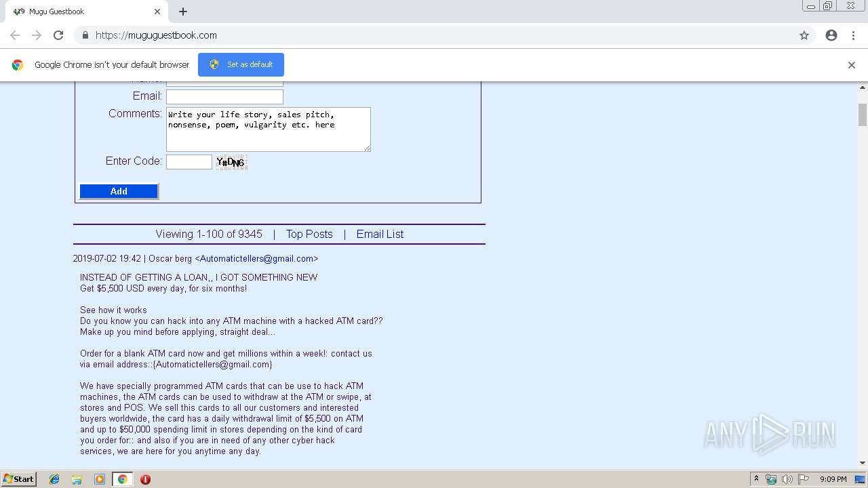The image size is (868, 488).
Task: Click the Get $5,500 USD every day line
Action: [x=163, y=288]
